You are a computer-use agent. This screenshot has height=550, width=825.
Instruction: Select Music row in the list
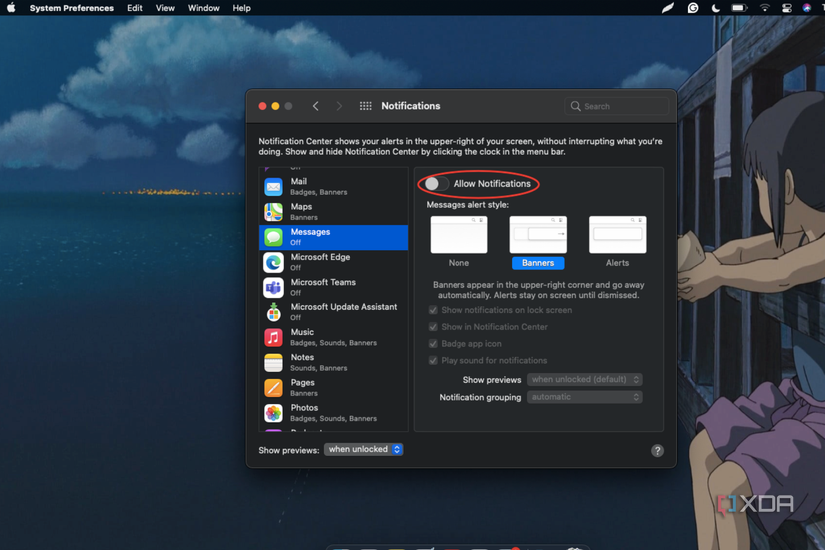(334, 337)
